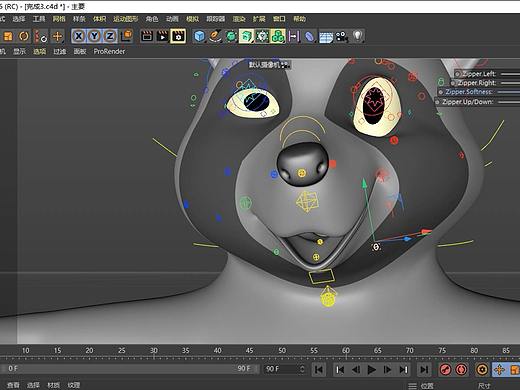Viewport: 520px width, 390px height.
Task: Adjust the Zipper.Up/Down slider
Action: pos(509,102)
